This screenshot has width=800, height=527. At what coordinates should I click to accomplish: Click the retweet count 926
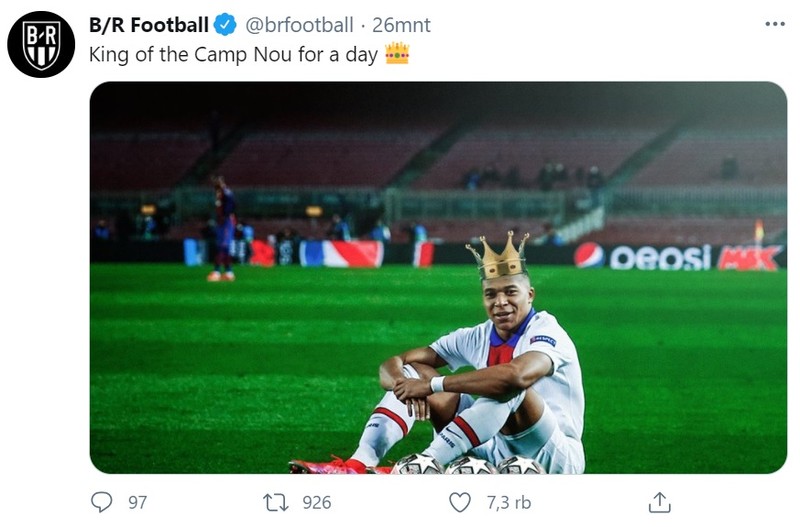point(315,502)
